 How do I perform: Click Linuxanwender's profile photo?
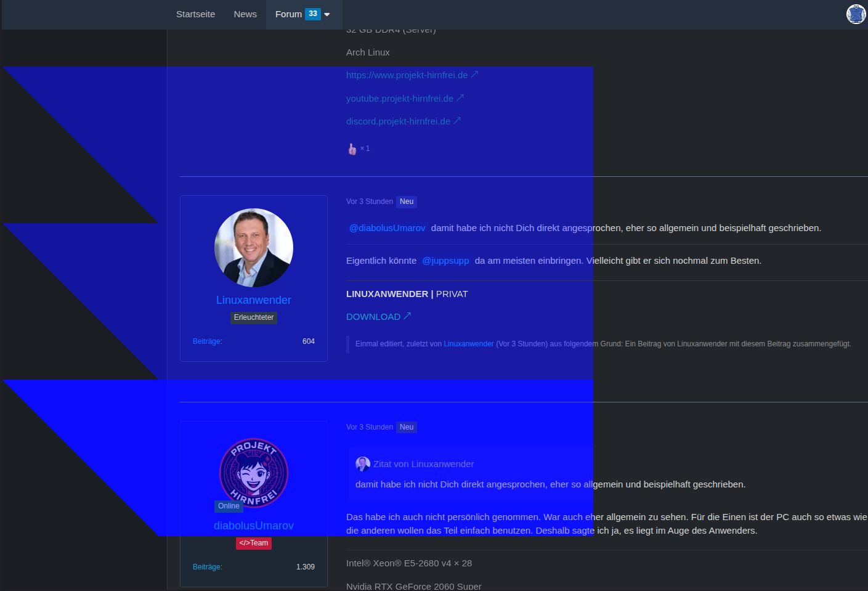(254, 248)
